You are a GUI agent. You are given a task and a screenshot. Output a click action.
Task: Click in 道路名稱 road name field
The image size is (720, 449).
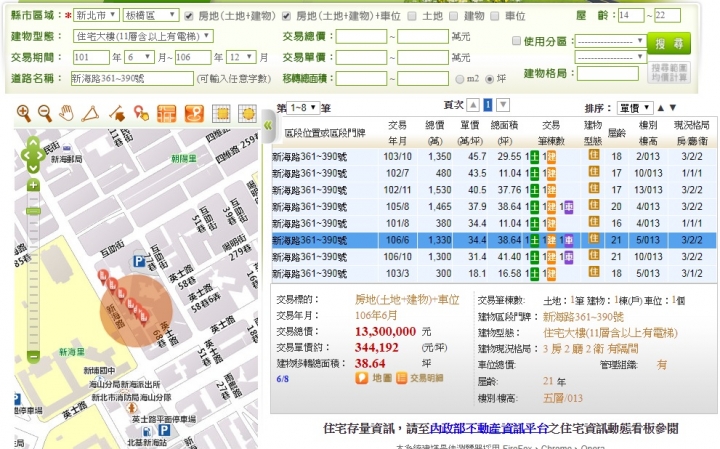(132, 79)
